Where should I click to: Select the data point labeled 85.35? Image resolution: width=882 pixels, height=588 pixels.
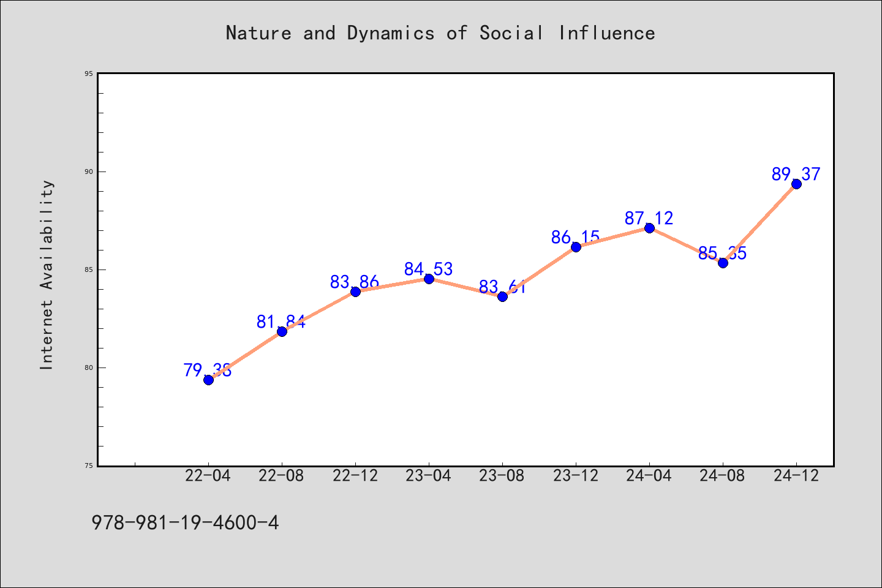pyautogui.click(x=723, y=263)
